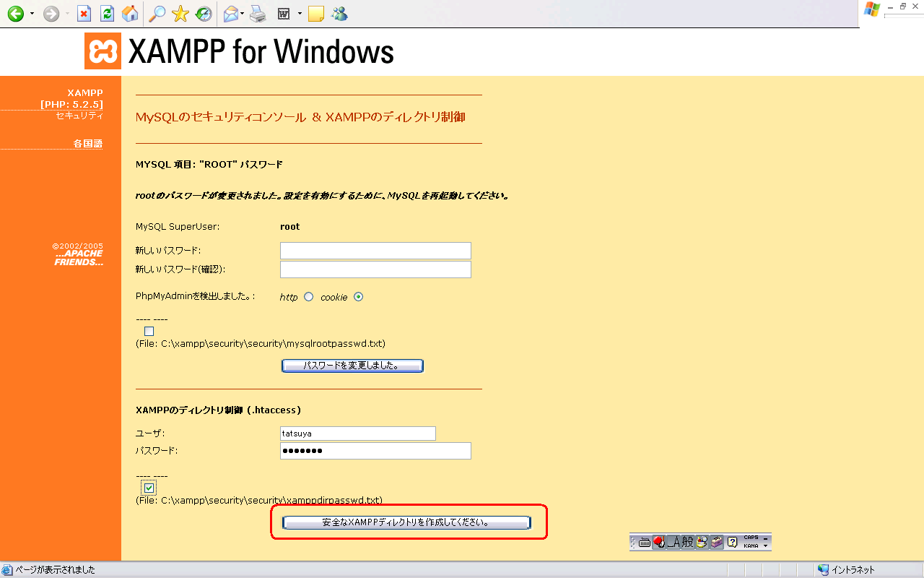
Task: Go back with the green Back arrow
Action: 15,14
